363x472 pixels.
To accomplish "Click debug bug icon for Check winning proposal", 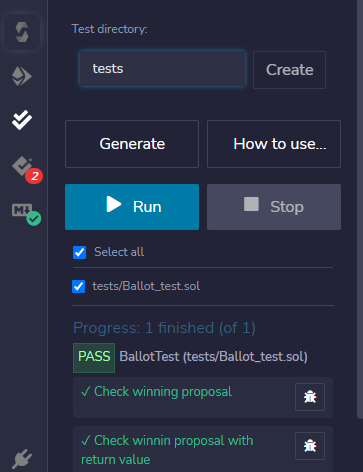I will pyautogui.click(x=310, y=397).
